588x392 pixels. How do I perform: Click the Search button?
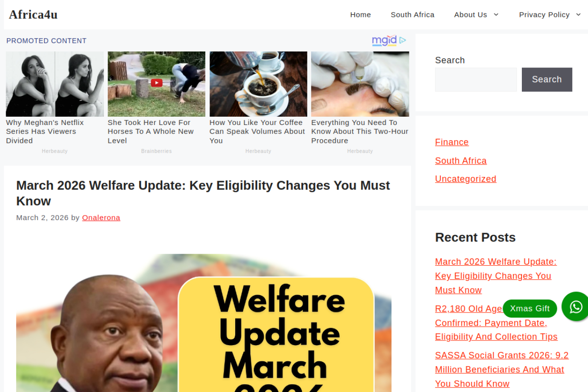click(x=547, y=80)
